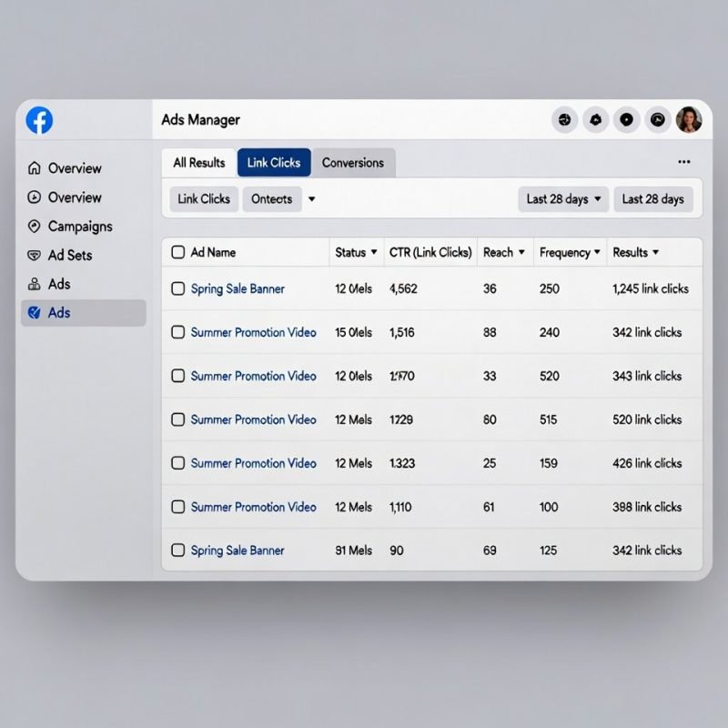Viewport: 728px width, 728px height.
Task: Open Spring Sale Banner ad with 91 Mels status
Action: pos(238,551)
